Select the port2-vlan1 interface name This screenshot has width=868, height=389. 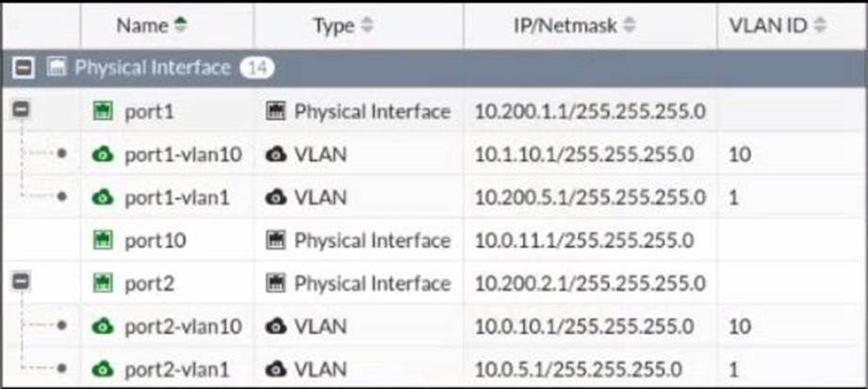point(177,369)
